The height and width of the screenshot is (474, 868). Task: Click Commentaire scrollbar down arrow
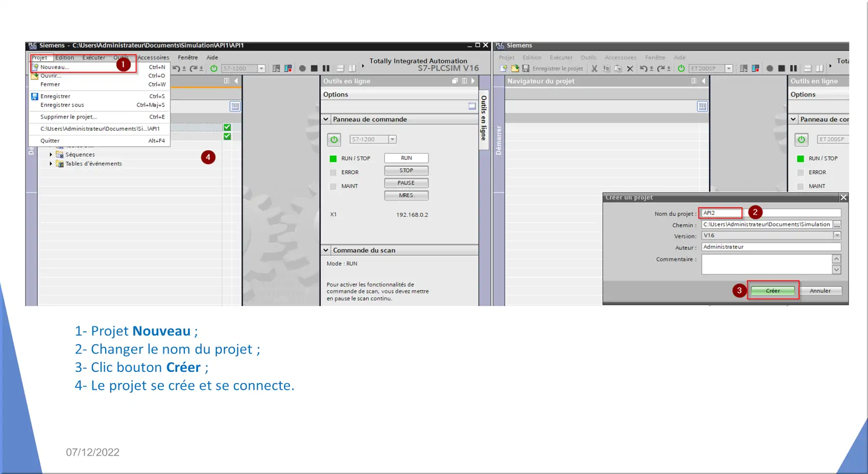coord(836,270)
